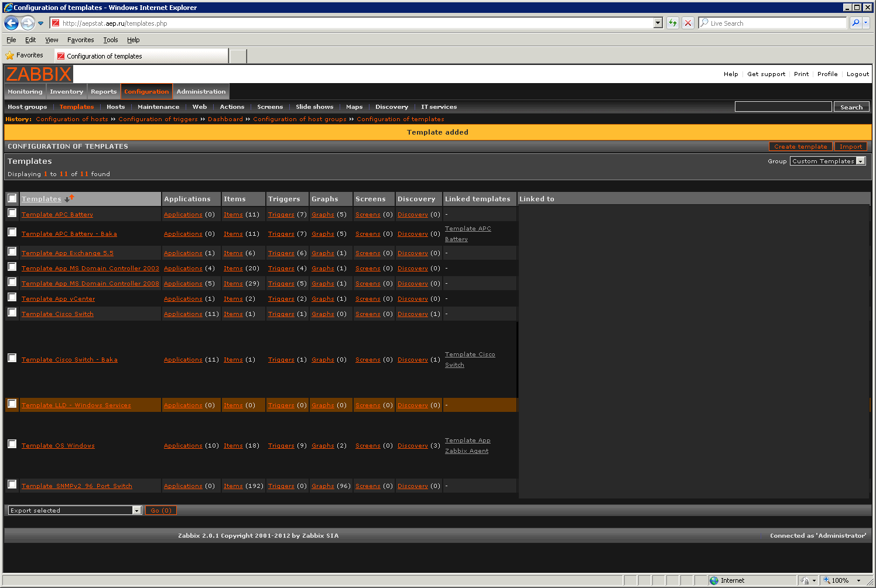Click the Favorites star icon
Image resolution: width=876 pixels, height=588 pixels.
click(x=9, y=56)
